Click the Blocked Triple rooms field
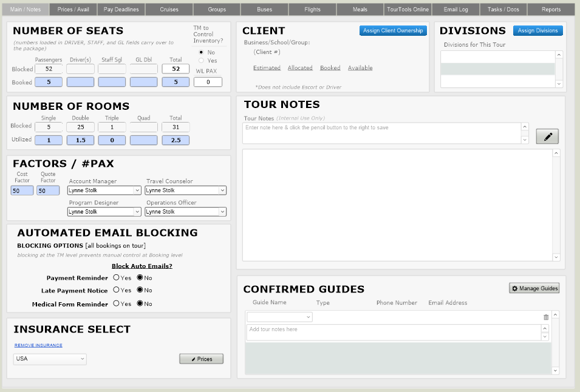This screenshot has height=392, width=580. [x=112, y=127]
